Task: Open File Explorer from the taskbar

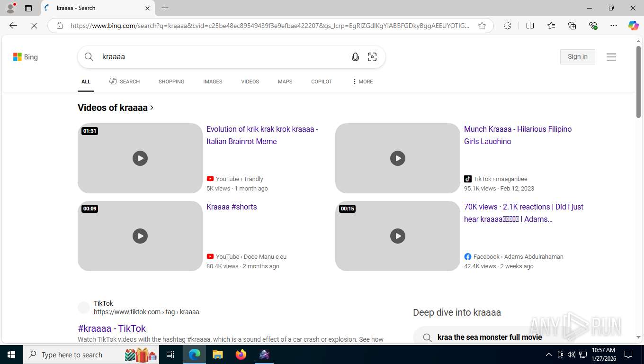Action: tap(217, 355)
